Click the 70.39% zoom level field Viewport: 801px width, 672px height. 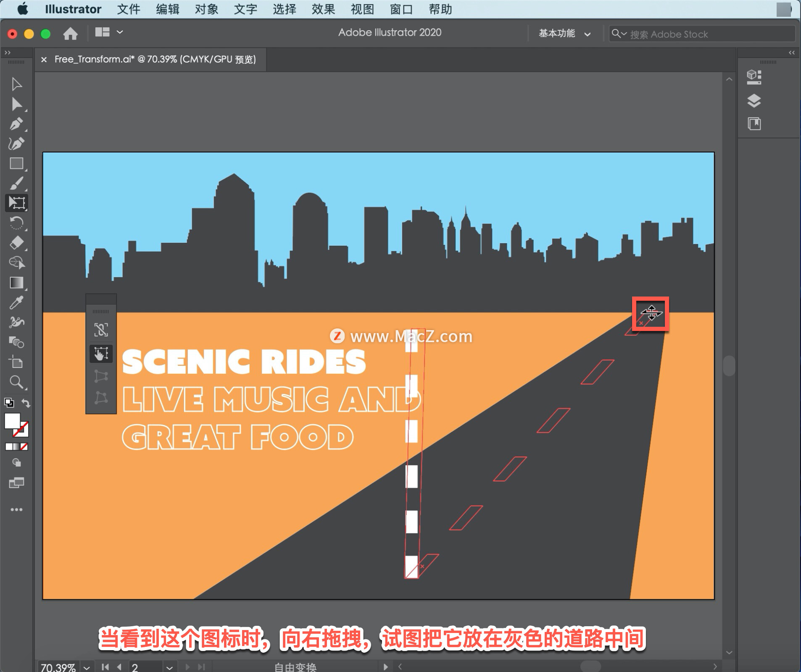click(x=58, y=667)
